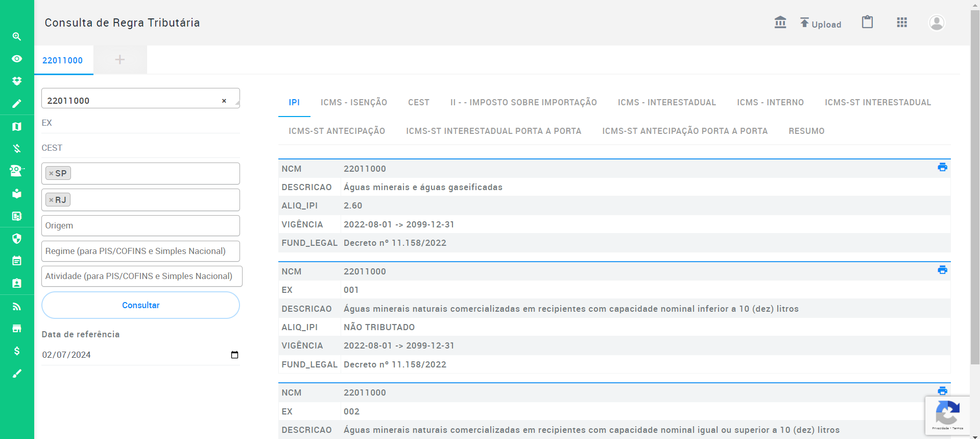Open the state selector containing RJ
Screen dimensions: 980x439
140,200
